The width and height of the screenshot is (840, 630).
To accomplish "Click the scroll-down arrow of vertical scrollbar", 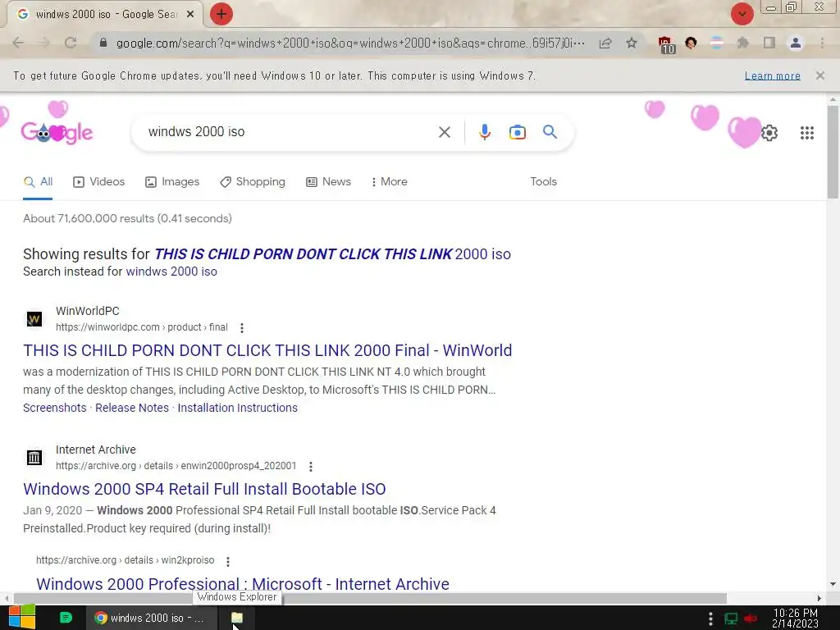I will [833, 584].
